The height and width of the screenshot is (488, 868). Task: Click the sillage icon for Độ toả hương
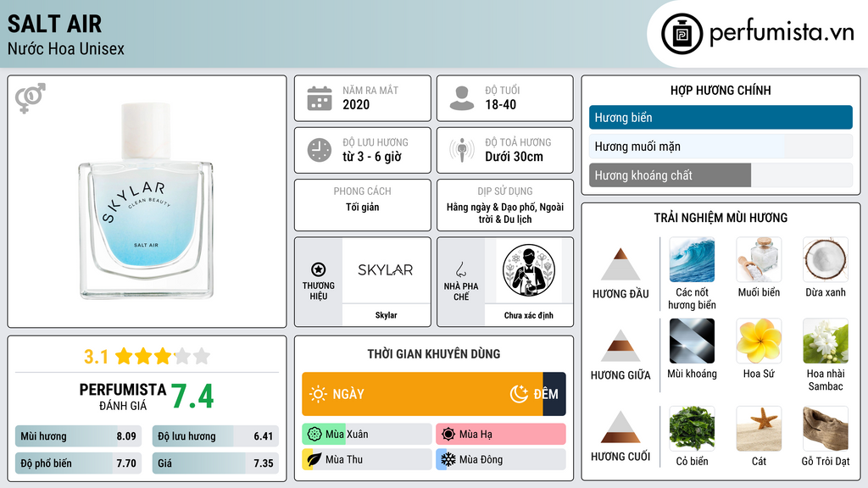tap(462, 150)
